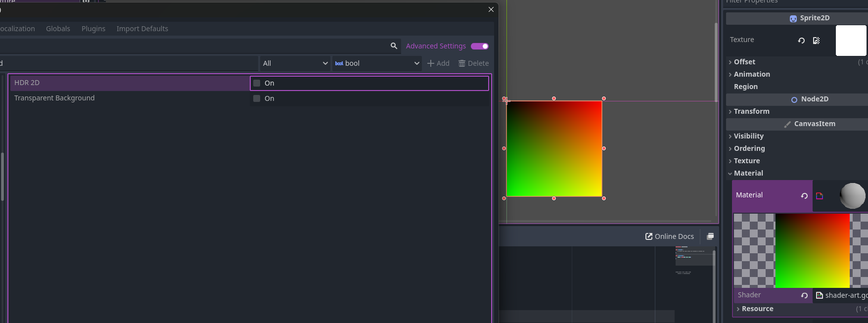Click the red icon beside Material preview
Screen dimensions: 868x323
tap(820, 196)
